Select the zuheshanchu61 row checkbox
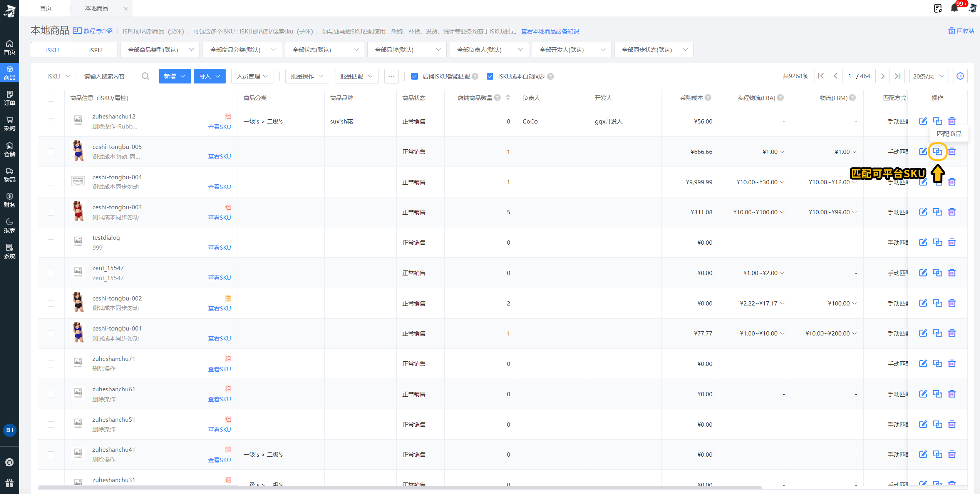 [x=51, y=394]
